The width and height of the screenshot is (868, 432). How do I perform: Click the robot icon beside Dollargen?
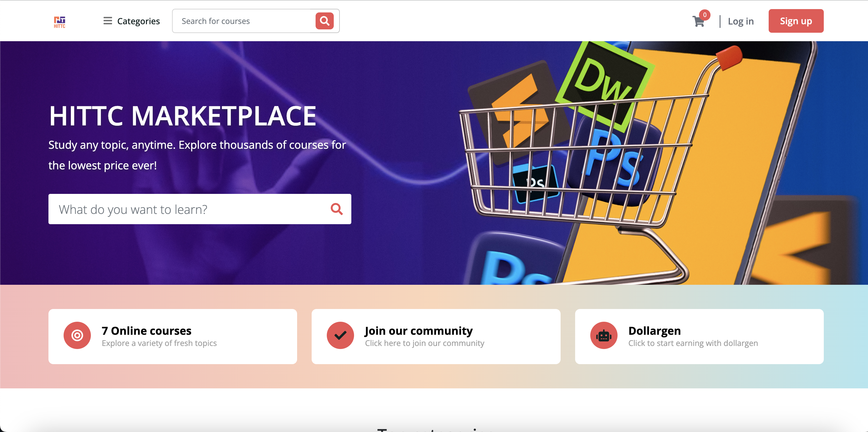pyautogui.click(x=604, y=335)
